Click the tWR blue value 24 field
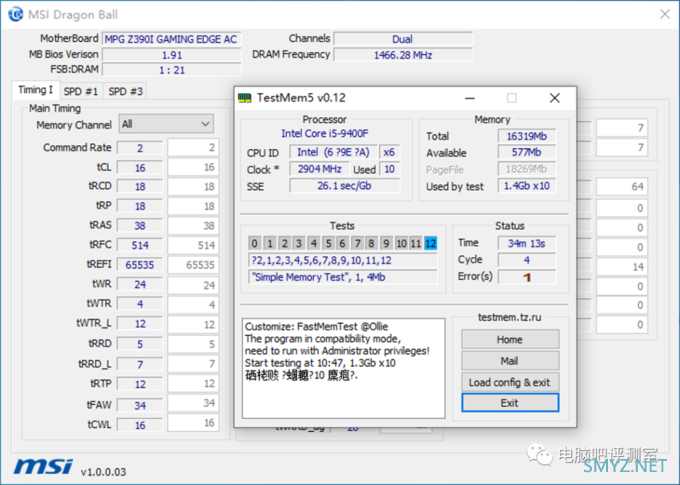Viewport: 680px width, 485px height. click(140, 284)
